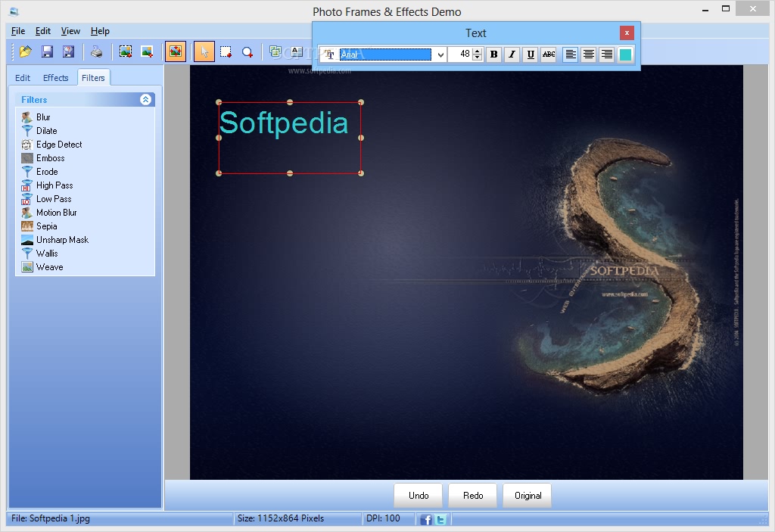Screen dimensions: 775x532
Task: Apply the Wallis filter
Action: pyautogui.click(x=39, y=254)
